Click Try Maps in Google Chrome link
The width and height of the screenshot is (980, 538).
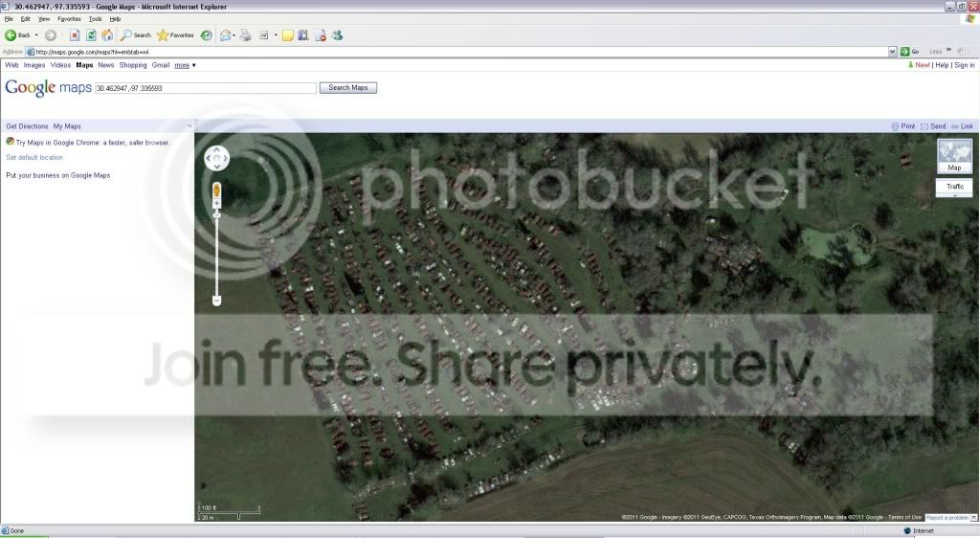[x=93, y=143]
